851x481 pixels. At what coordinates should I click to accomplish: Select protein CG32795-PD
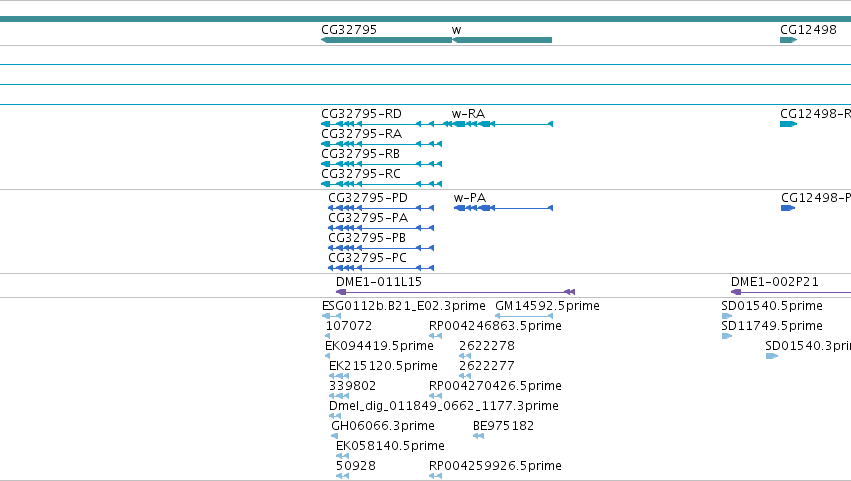coord(368,198)
